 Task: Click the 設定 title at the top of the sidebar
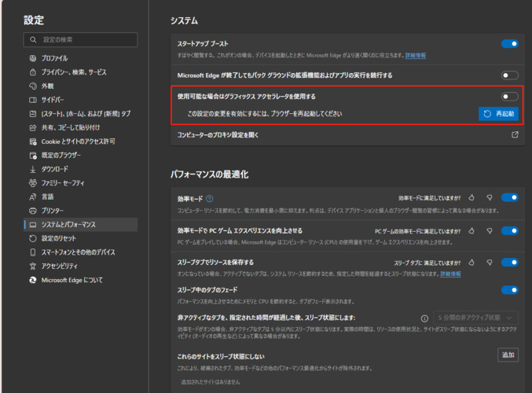[x=34, y=20]
